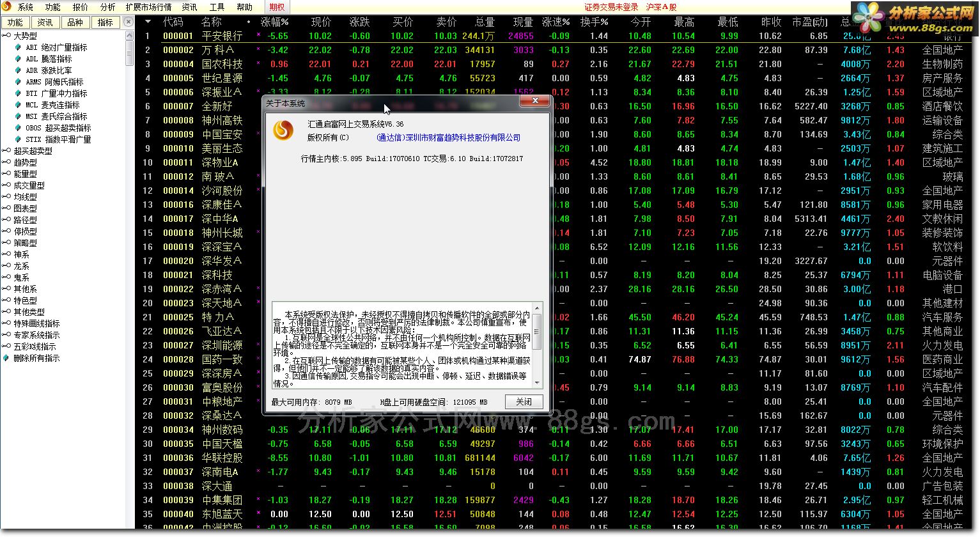
Task: Click the license text scrollbar down arrow
Action: coord(537,382)
